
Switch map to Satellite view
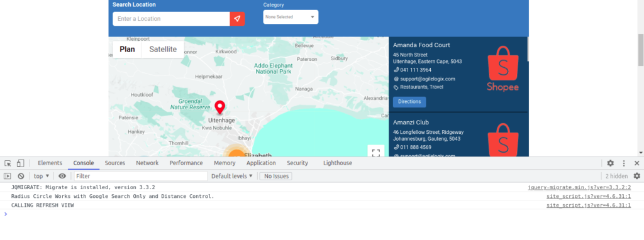pos(163,49)
